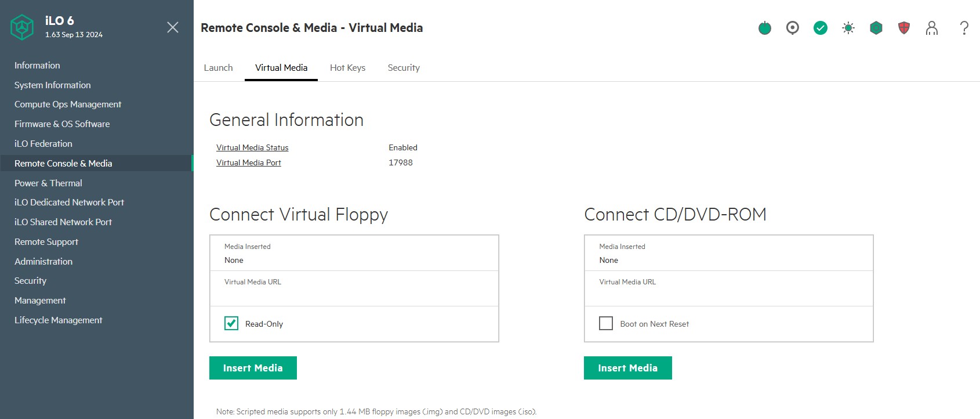Click the UID indicator target icon
This screenshot has height=419, width=980.
point(793,28)
